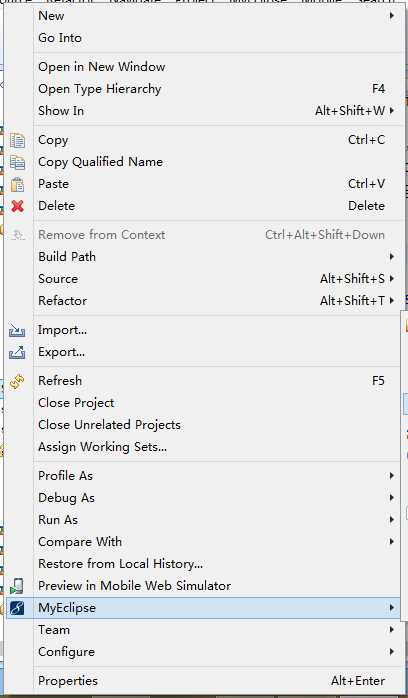Click the MyEclipse logo icon

17,608
